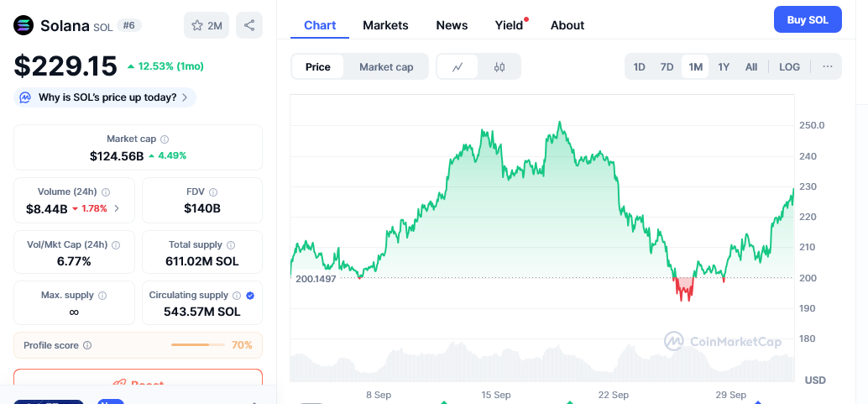Click the star watchlist icon
The width and height of the screenshot is (868, 404).
[x=198, y=25]
